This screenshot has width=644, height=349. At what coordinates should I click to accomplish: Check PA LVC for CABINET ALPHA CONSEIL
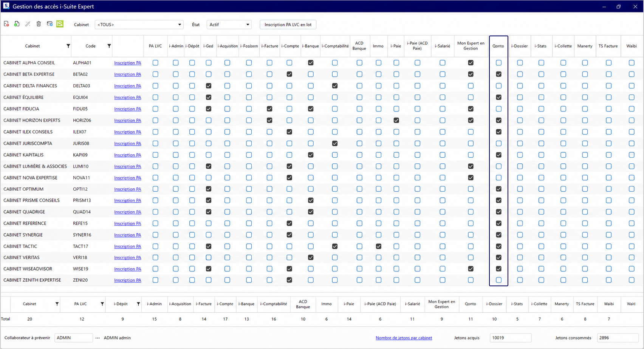pos(155,63)
